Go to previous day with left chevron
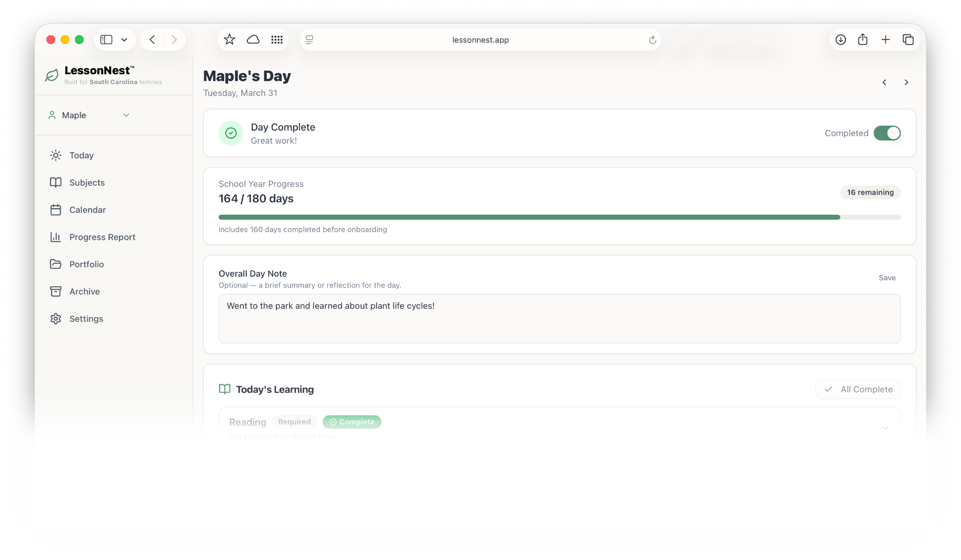 click(884, 83)
